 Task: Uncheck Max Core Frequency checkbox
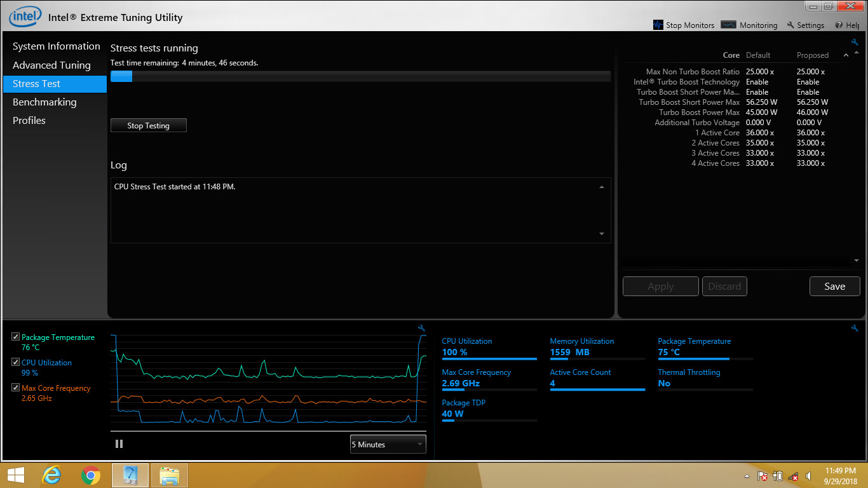coord(16,388)
